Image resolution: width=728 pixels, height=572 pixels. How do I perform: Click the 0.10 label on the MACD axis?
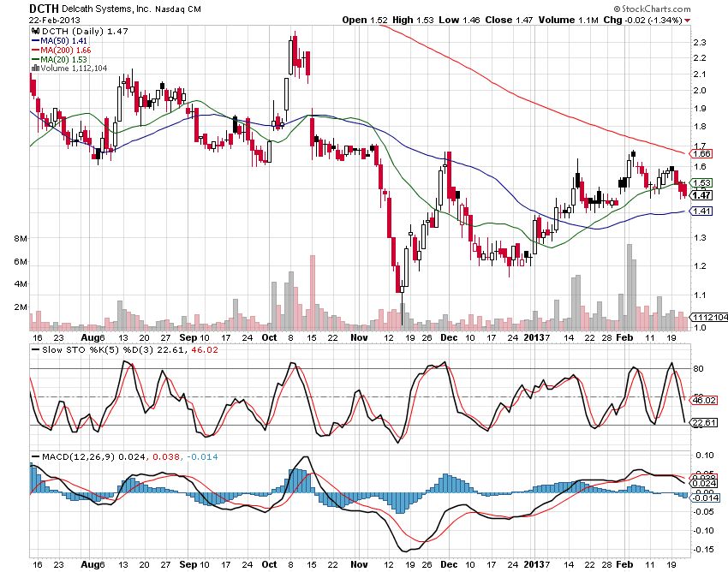[x=704, y=455]
